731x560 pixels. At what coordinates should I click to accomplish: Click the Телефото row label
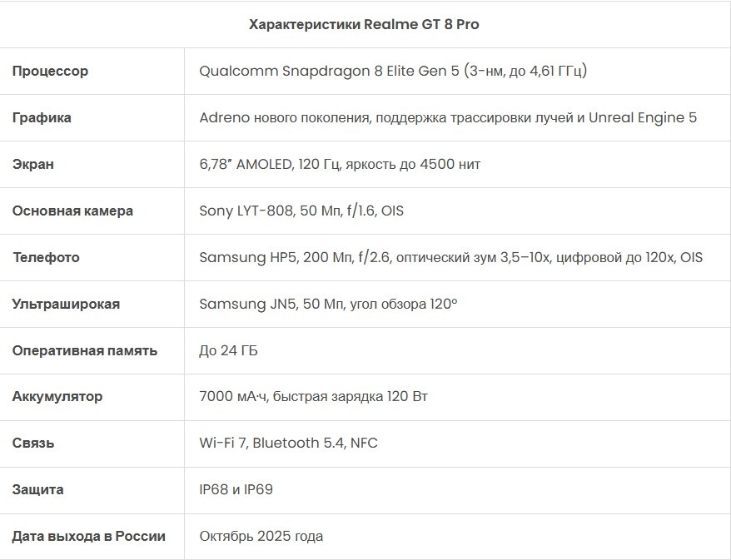[46, 257]
